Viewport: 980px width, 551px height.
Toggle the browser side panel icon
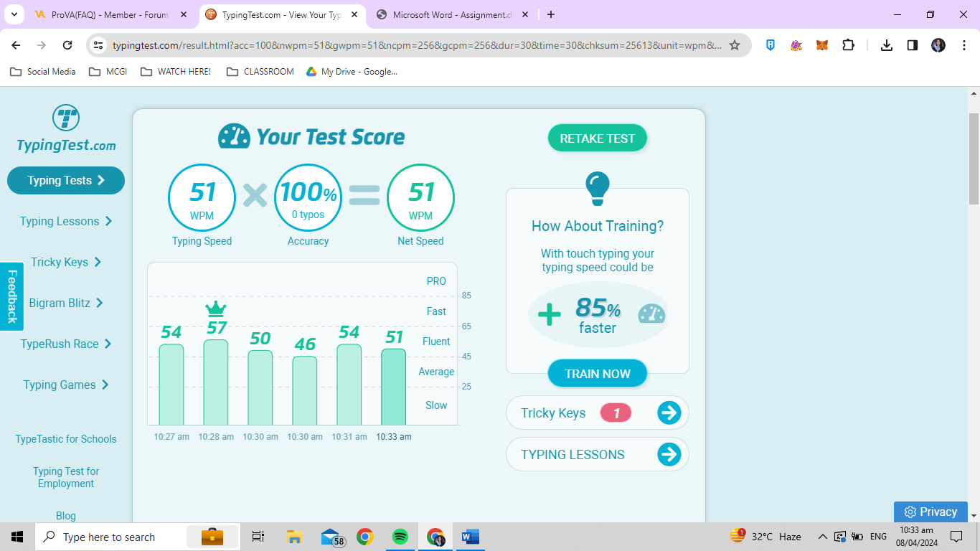913,45
